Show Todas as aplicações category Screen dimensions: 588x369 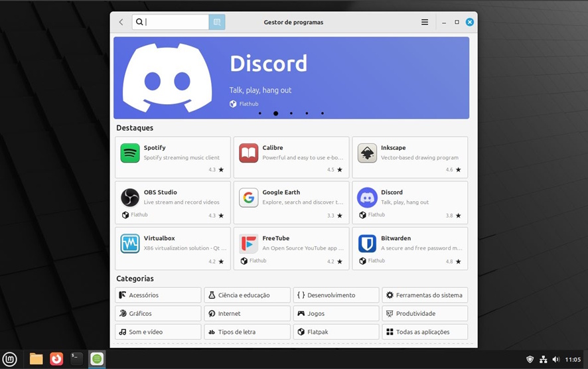425,332
